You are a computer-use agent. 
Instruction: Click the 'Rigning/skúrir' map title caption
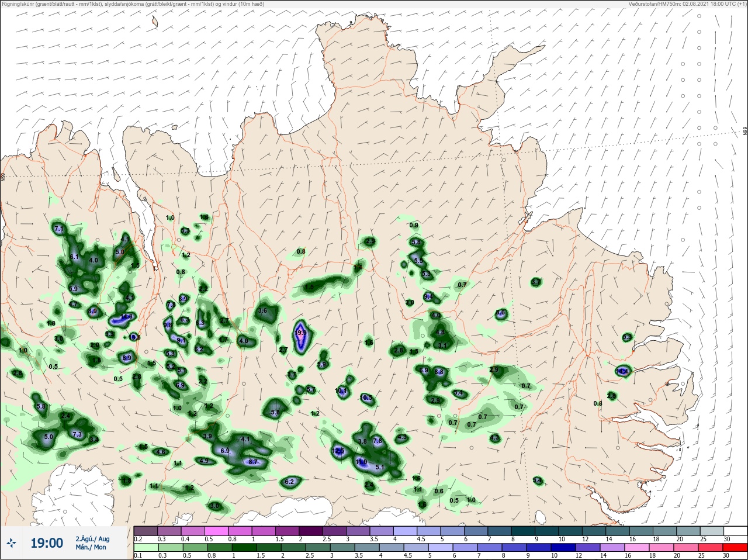click(x=133, y=4)
